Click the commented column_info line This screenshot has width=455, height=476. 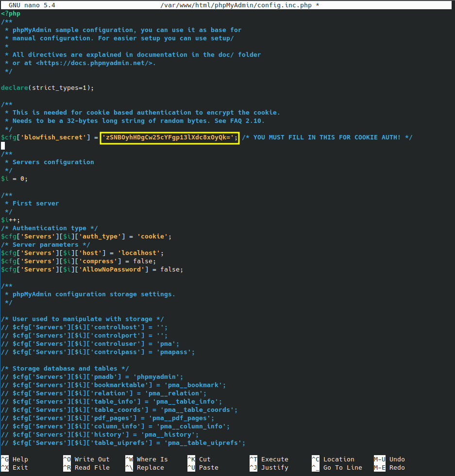(x=116, y=426)
